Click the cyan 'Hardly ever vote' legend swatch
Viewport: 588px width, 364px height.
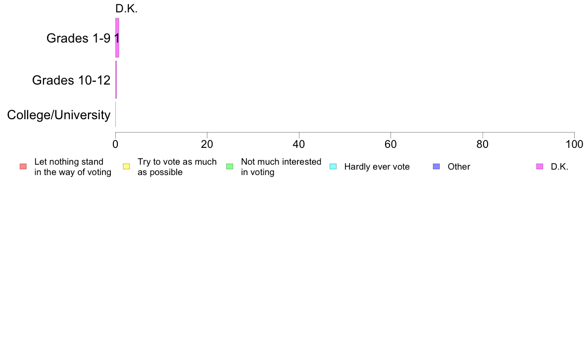point(333,167)
